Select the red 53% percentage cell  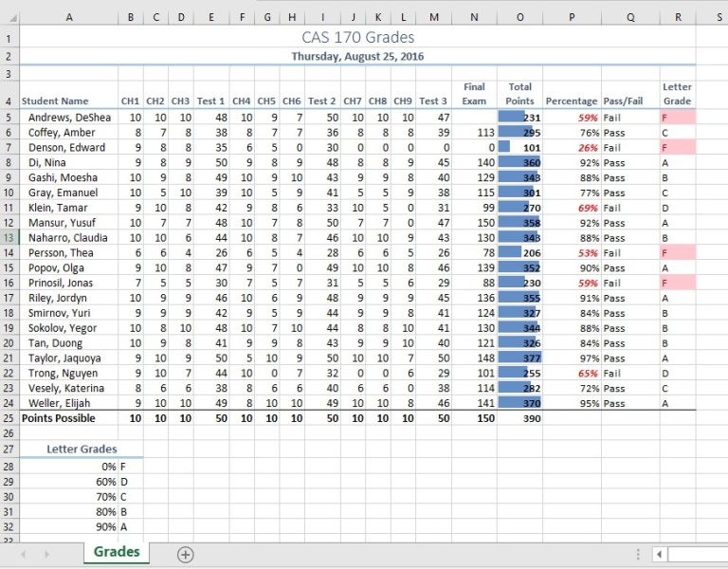coord(572,252)
